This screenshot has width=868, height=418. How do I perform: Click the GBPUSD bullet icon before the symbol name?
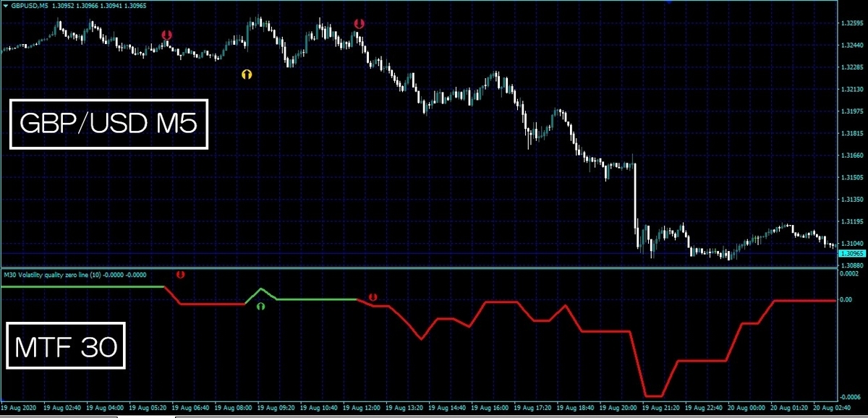point(6,5)
